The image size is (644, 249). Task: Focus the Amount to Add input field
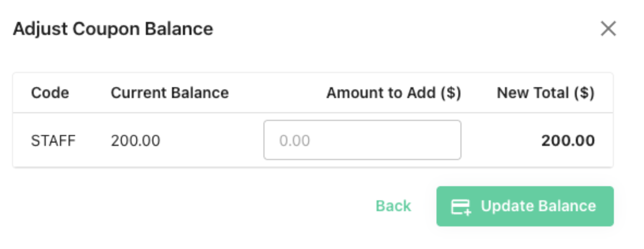[362, 140]
